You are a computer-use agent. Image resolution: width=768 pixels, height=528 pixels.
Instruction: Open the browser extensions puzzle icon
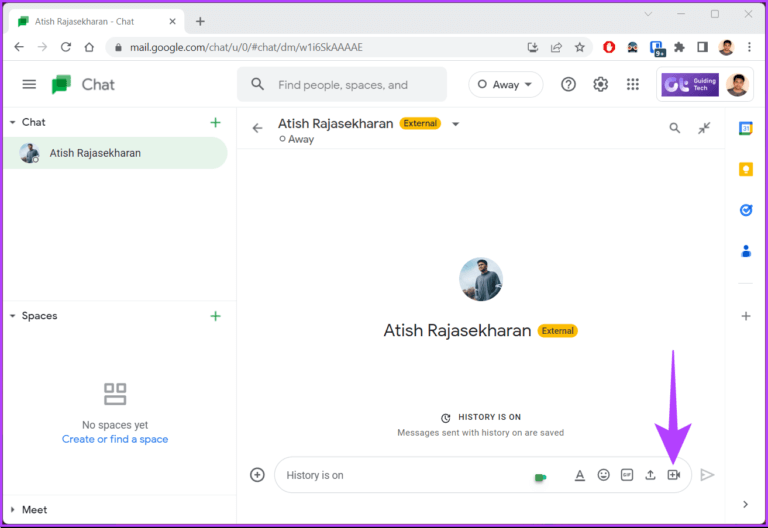679,47
